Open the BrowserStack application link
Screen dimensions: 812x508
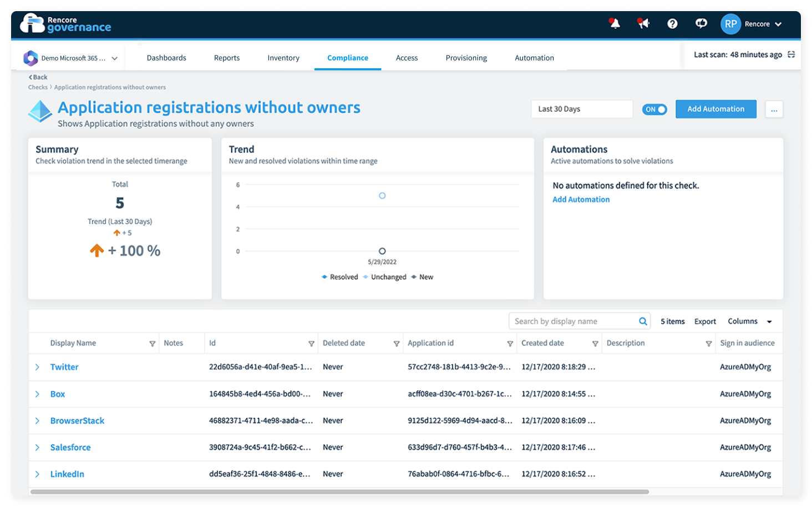[x=77, y=421]
